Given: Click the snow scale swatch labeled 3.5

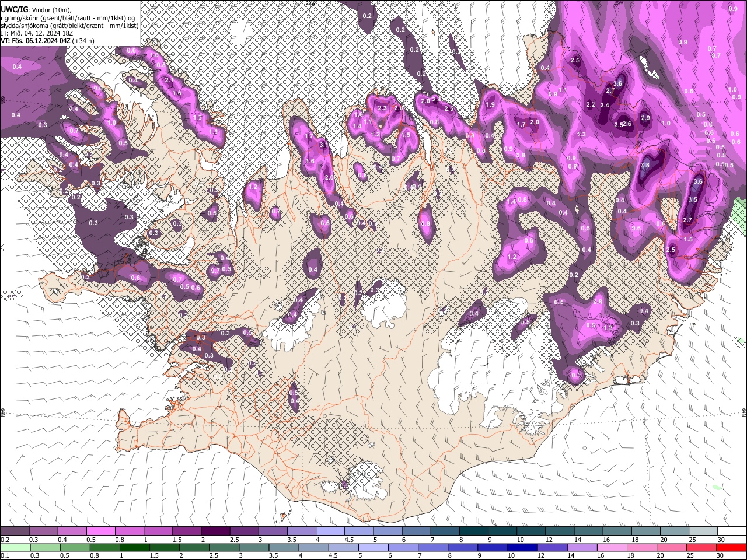Looking at the screenshot, I should pos(301,531).
